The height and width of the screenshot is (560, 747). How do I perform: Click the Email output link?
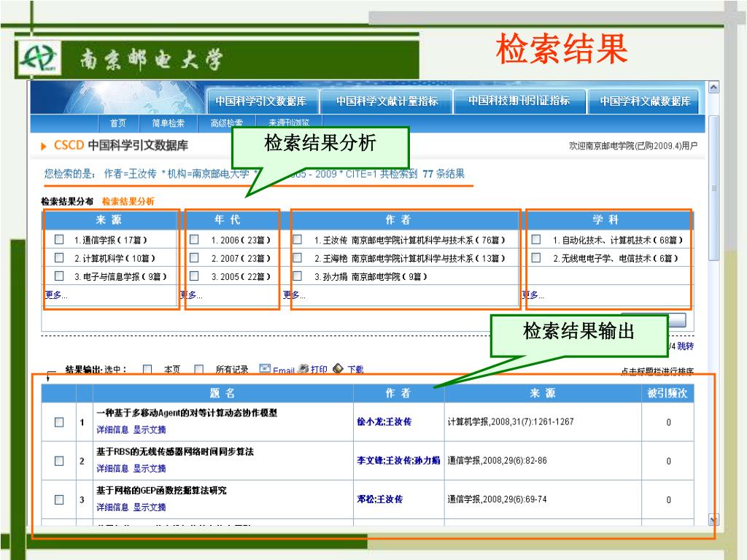284,370
